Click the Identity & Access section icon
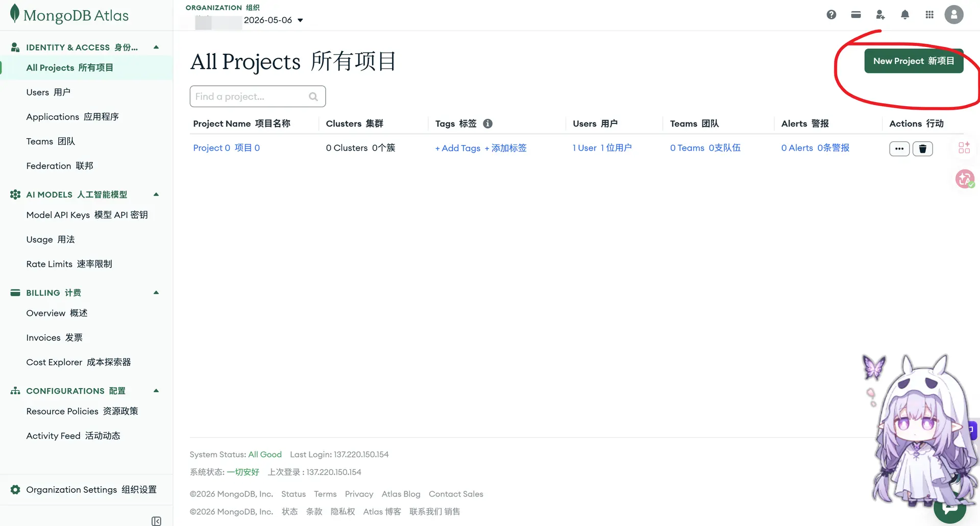 (15, 47)
